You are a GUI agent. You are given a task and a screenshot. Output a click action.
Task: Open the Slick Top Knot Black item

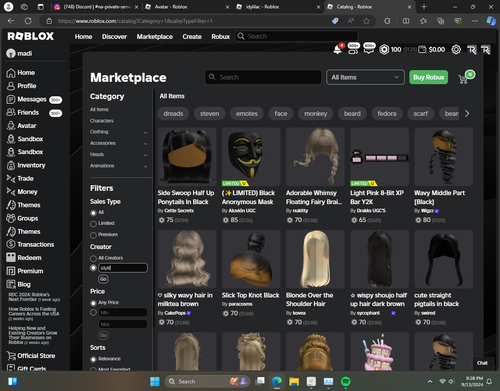pos(251,259)
